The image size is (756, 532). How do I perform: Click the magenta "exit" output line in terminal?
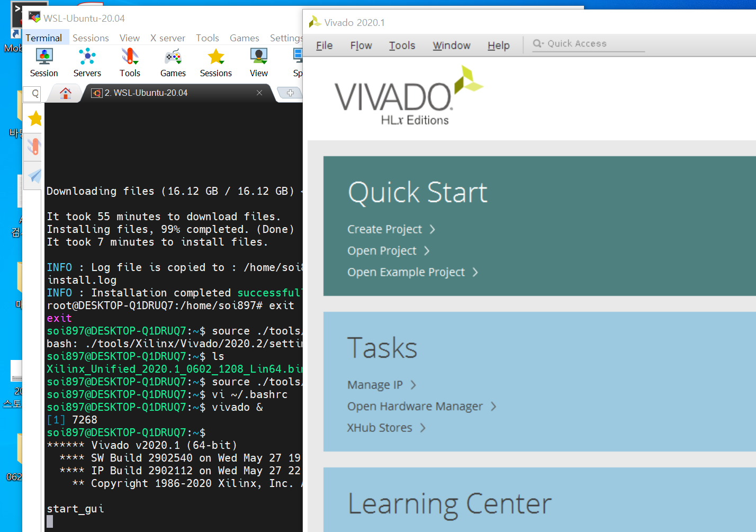tap(59, 318)
